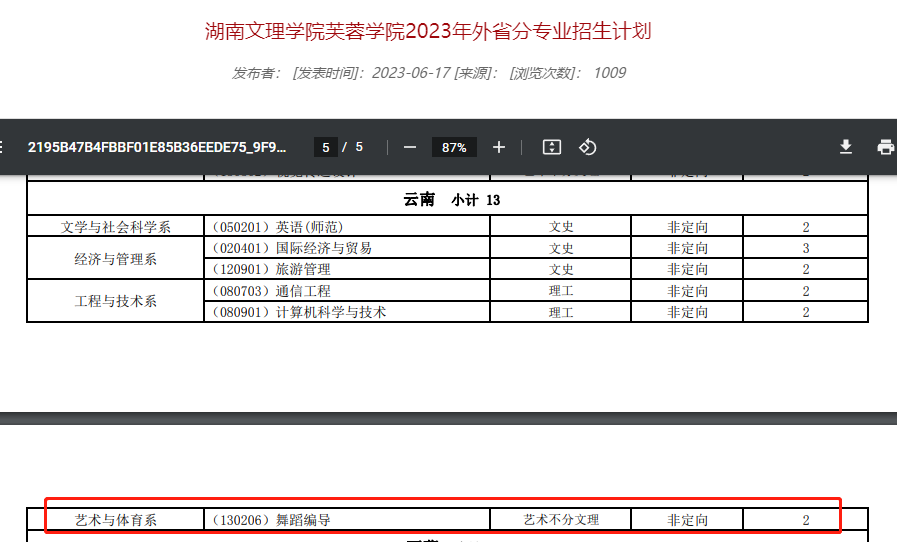
Task: Select the (050201)英语(师范) cell
Action: [x=347, y=227]
